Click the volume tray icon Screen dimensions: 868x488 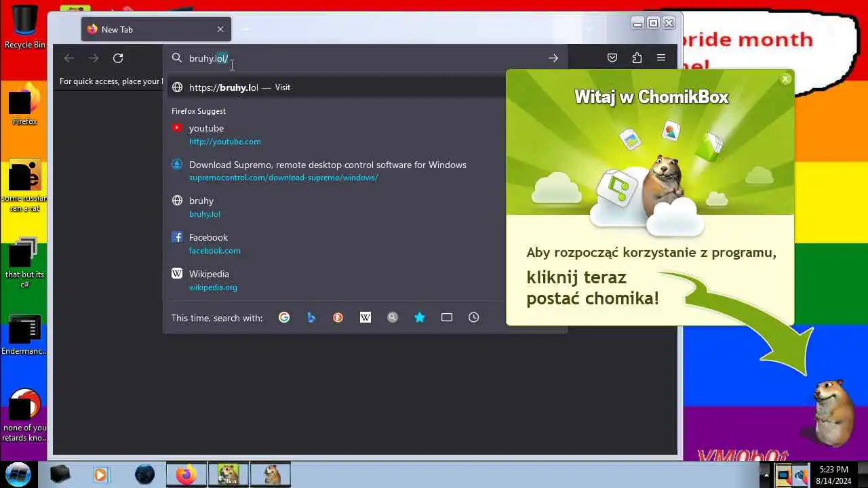[x=800, y=475]
